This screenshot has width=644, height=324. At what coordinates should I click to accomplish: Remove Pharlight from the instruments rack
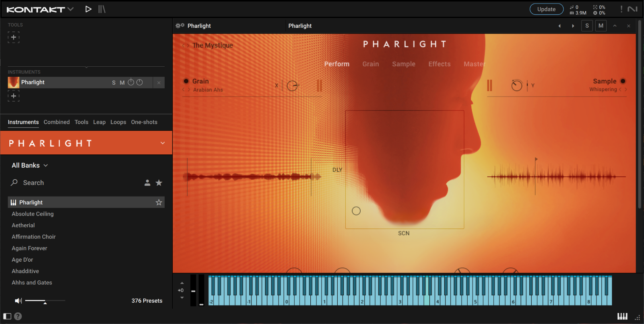coord(159,82)
